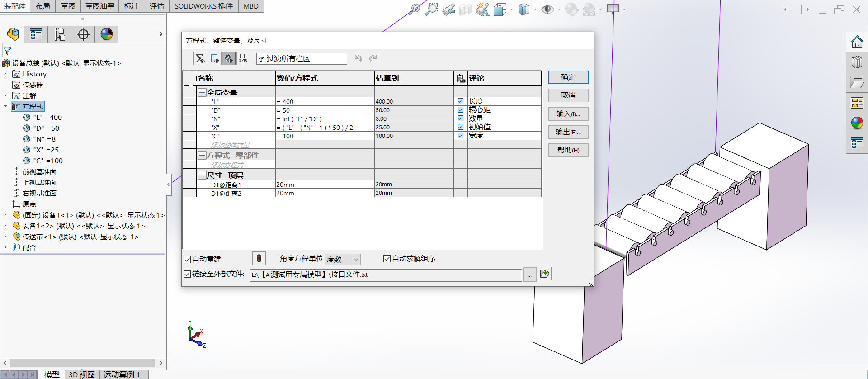This screenshot has height=379, width=868.
Task: Open the 评估 ribbon tab
Action: (x=157, y=6)
